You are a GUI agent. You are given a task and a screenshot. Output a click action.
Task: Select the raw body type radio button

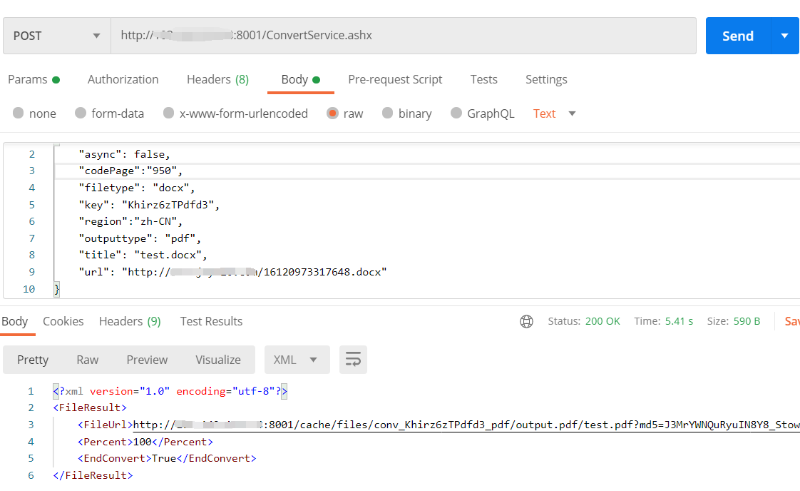pos(333,114)
